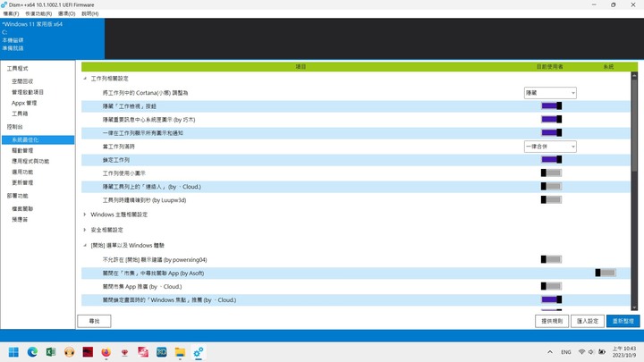Open the red gem taskbar icon
Viewport: 644px width, 362px height.
point(124,352)
